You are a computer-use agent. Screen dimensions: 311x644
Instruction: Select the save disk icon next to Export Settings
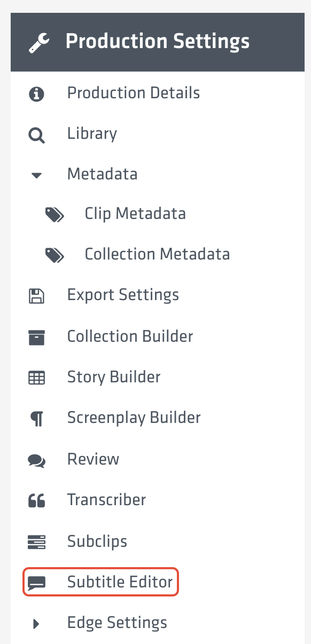point(36,295)
